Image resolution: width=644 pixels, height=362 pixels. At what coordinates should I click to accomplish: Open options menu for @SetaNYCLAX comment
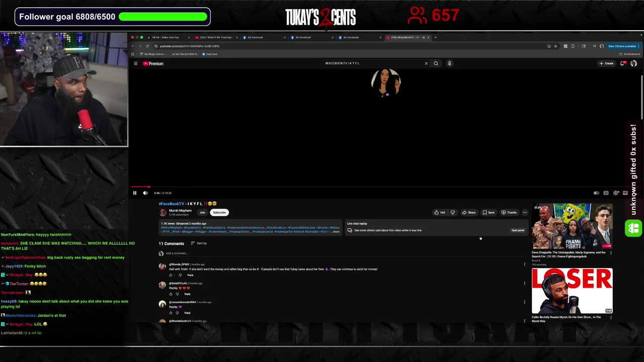click(524, 283)
